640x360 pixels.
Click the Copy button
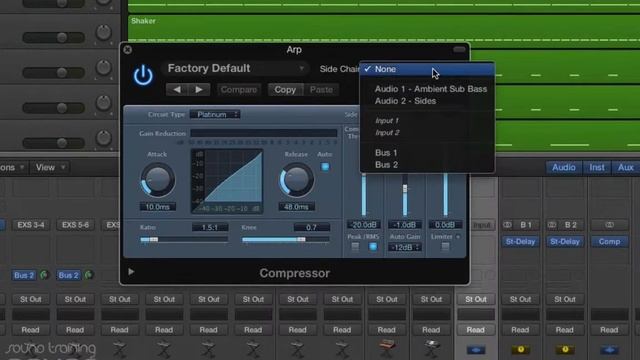pos(285,89)
